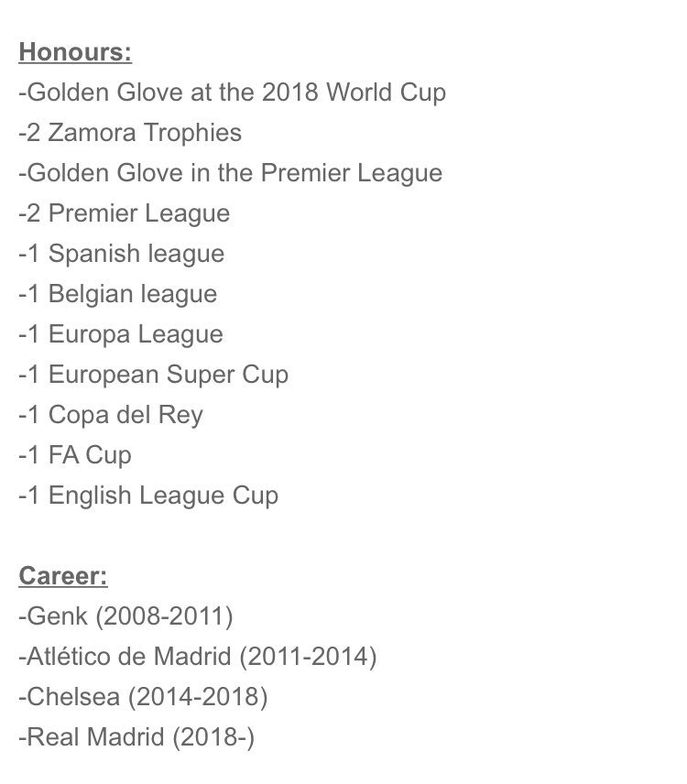Click the 1 European Super Cup entry
Viewport: 687px width, 784px height.
pyautogui.click(x=153, y=375)
